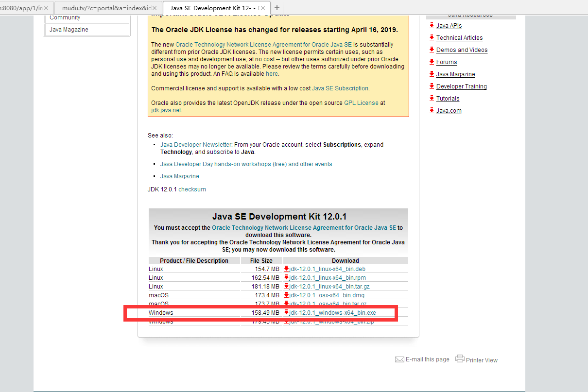Close the mudu.tv browser tab
588x392 pixels.
(x=155, y=8)
